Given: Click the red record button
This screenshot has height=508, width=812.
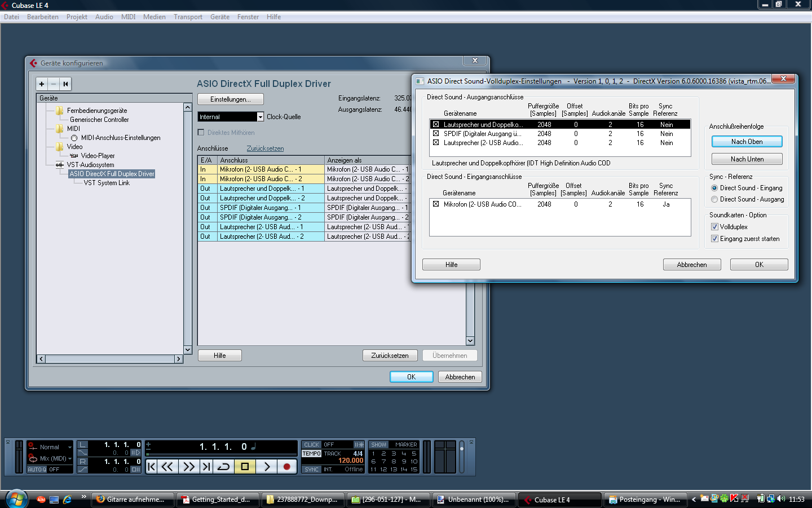Looking at the screenshot, I should click(287, 466).
